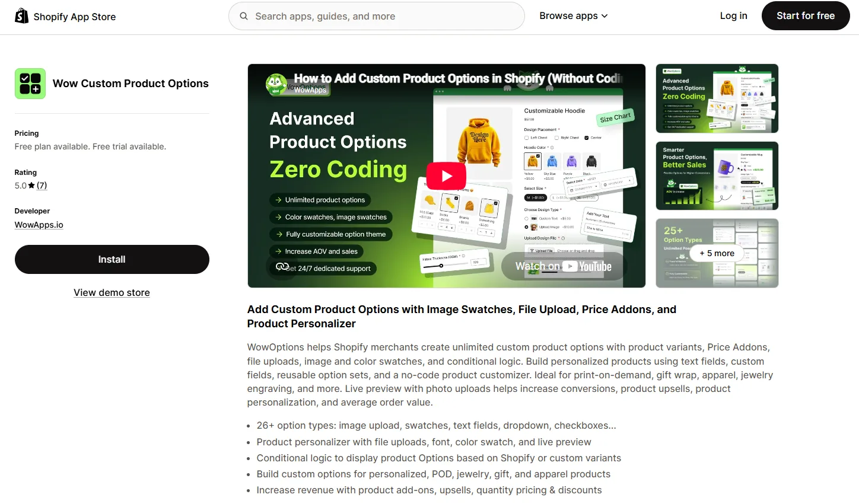
Task: Play the YouTube video with the red button
Action: [446, 176]
